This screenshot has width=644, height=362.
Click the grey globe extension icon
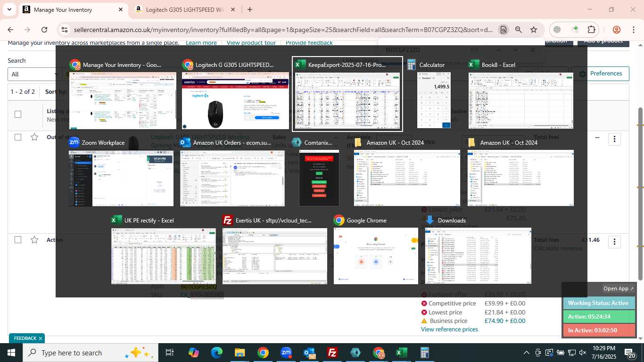click(557, 30)
